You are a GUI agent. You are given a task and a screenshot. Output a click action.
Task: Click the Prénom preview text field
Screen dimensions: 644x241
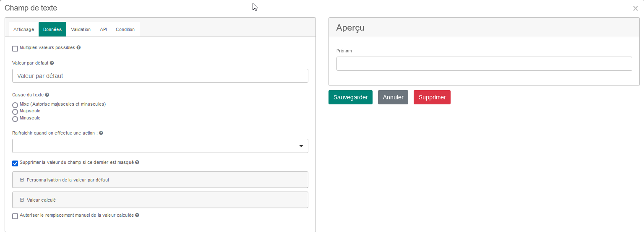pyautogui.click(x=484, y=64)
